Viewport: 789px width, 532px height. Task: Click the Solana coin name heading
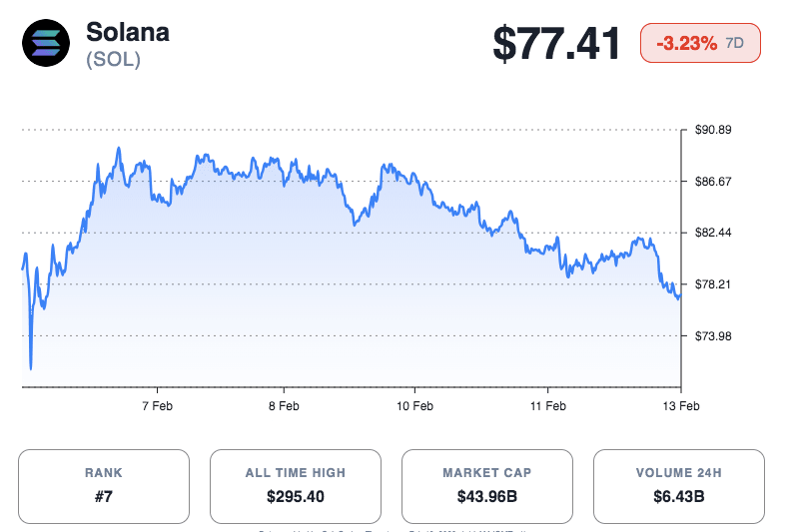(x=128, y=32)
